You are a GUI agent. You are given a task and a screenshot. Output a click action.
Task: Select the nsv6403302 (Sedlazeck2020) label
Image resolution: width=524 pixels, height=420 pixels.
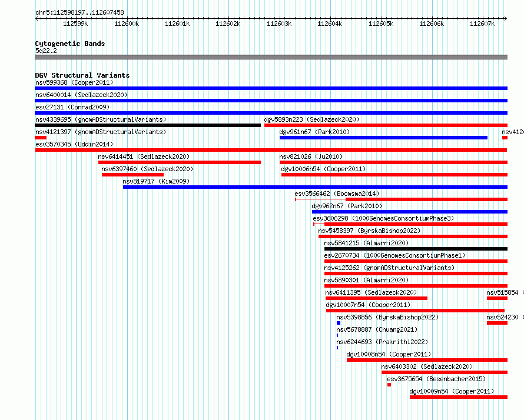(x=427, y=366)
